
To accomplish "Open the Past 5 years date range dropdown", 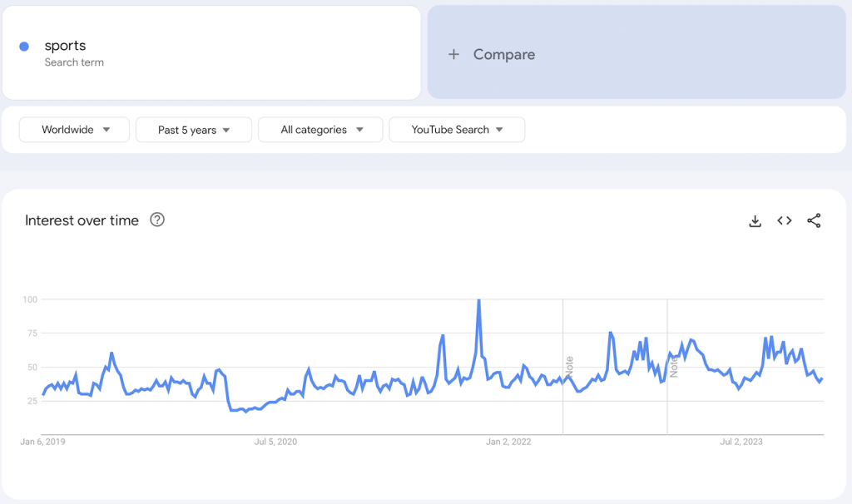I will pyautogui.click(x=193, y=130).
